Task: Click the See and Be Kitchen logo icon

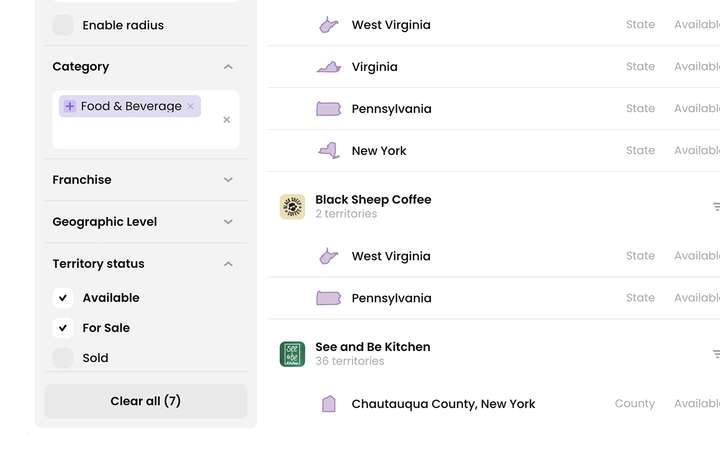Action: (292, 354)
